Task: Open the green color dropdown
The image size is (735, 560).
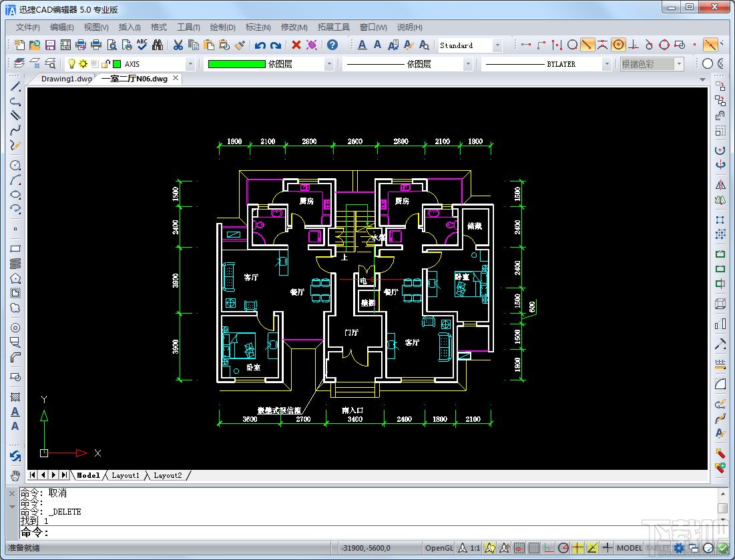Action: 328,63
